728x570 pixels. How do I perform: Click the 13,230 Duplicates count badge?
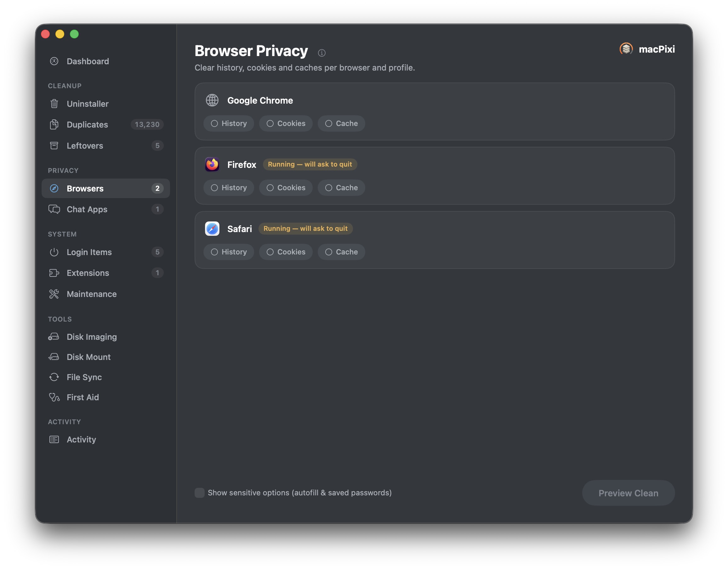pos(147,124)
